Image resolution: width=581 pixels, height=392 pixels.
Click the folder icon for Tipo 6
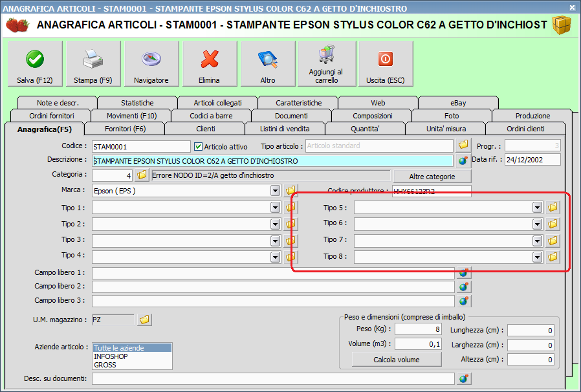click(x=553, y=224)
